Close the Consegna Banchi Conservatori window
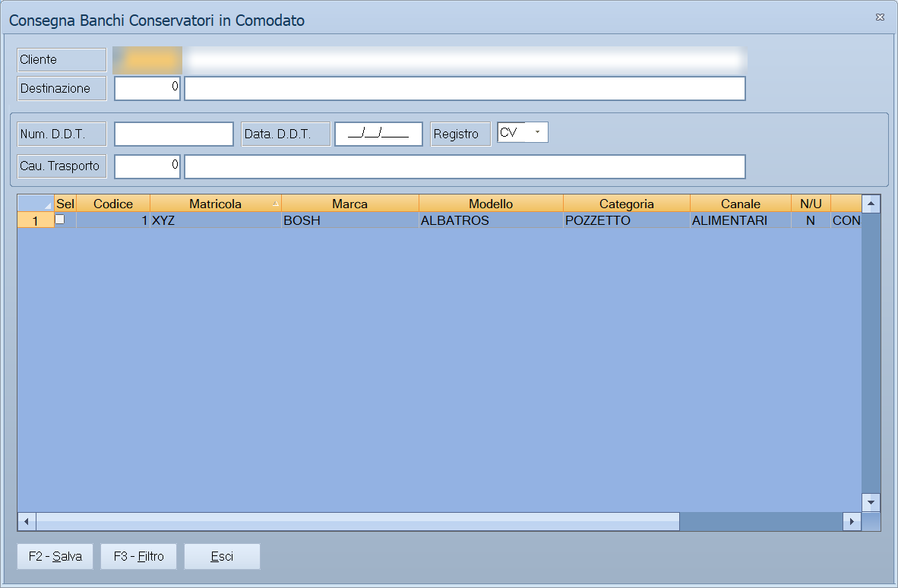 [881, 17]
